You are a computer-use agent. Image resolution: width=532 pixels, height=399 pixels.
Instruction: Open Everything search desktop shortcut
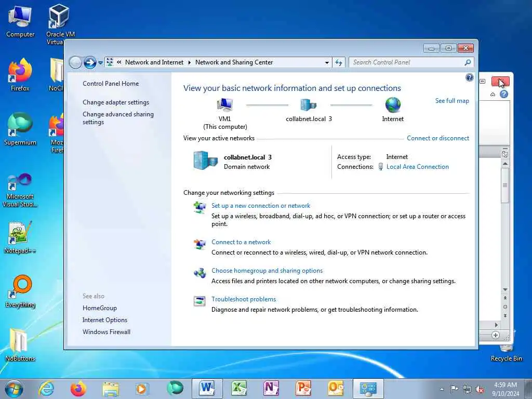pos(20,291)
